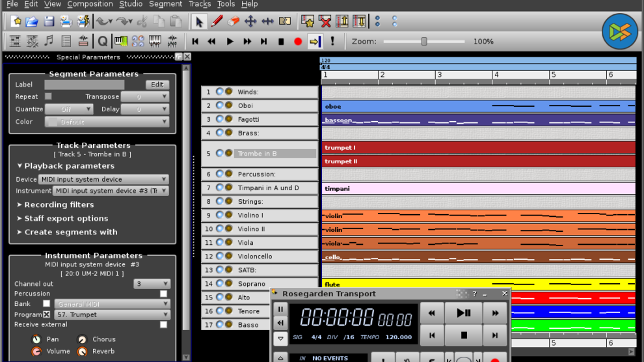The image size is (644, 362).
Task: Click the Edit button next to Label
Action: pyautogui.click(x=157, y=85)
